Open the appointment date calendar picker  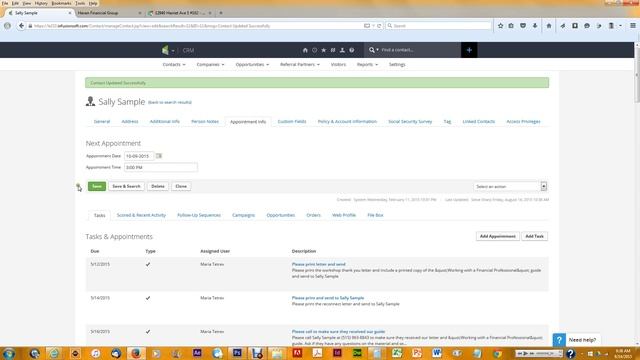click(x=159, y=156)
